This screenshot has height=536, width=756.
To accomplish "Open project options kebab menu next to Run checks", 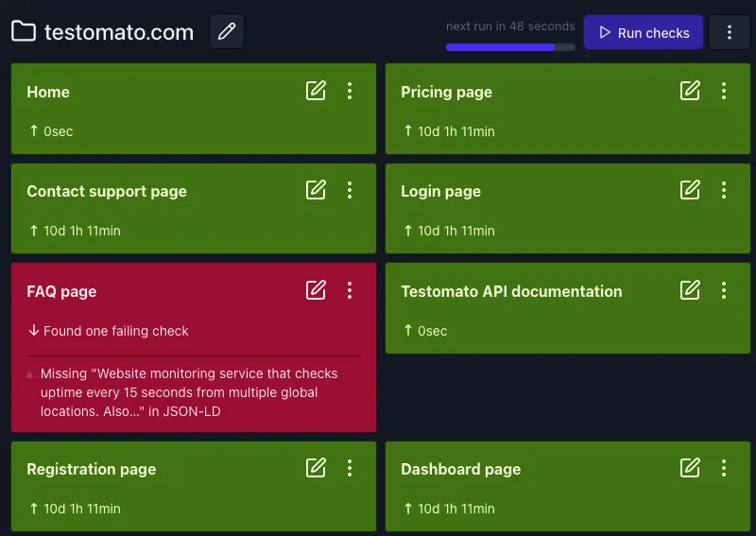I will click(729, 32).
